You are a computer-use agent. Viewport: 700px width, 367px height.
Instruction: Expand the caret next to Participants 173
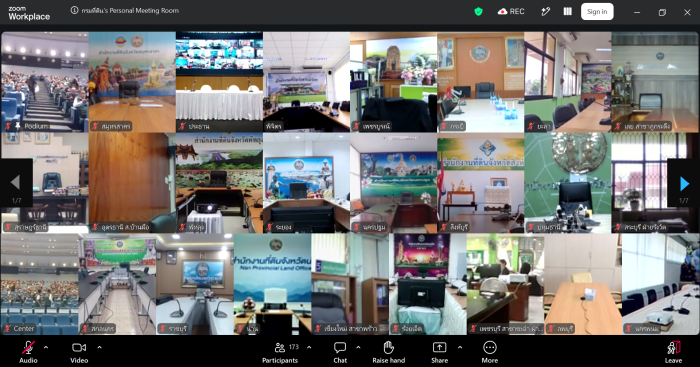[309, 347]
